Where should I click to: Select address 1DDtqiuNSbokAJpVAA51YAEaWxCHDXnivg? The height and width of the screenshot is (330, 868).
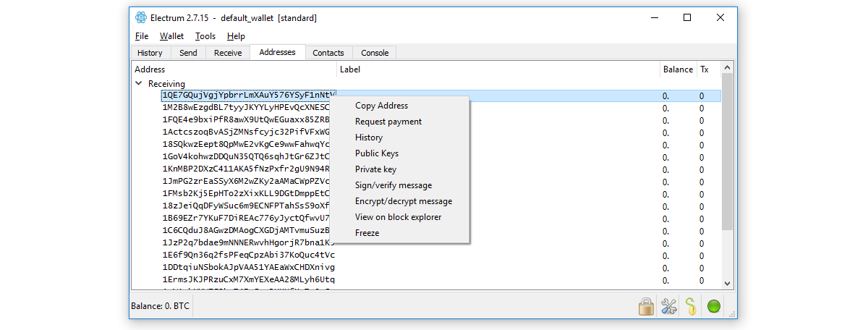tap(249, 267)
